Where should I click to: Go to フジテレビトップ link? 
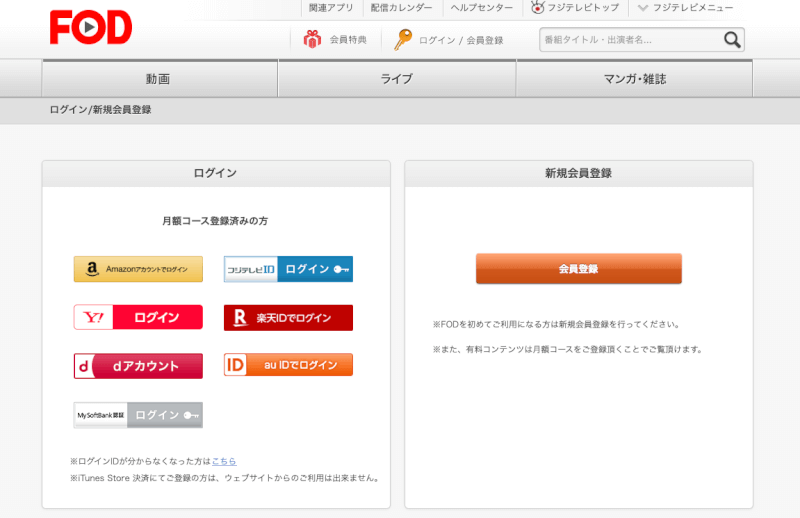pos(583,8)
